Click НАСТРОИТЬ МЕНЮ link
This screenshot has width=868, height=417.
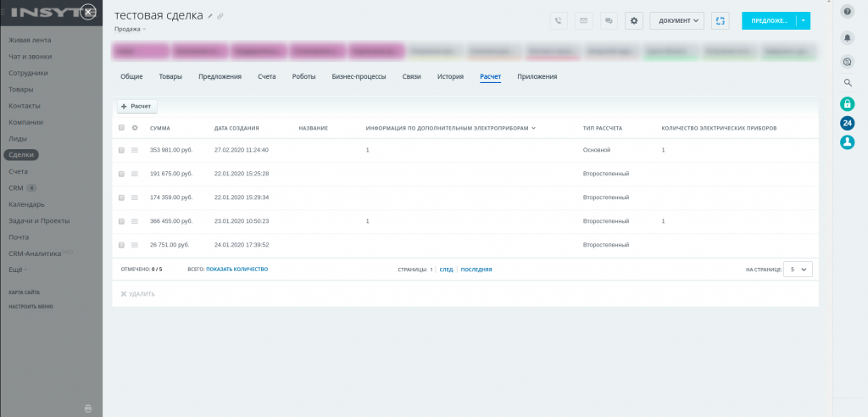tap(31, 307)
